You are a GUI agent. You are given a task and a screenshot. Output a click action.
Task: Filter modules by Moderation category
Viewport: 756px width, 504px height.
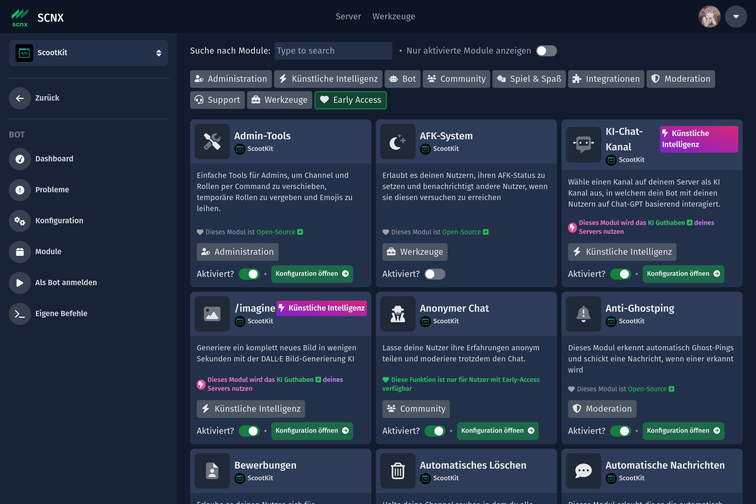681,79
